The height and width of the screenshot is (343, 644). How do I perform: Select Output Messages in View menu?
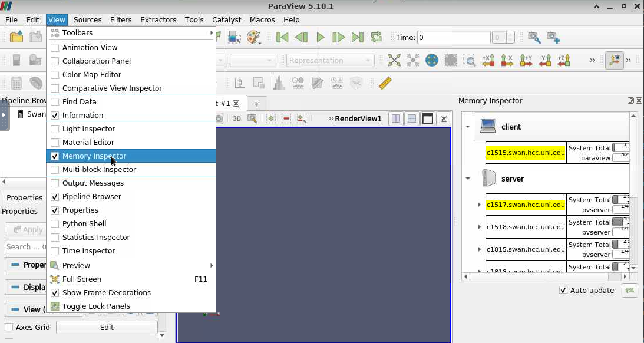point(131,183)
